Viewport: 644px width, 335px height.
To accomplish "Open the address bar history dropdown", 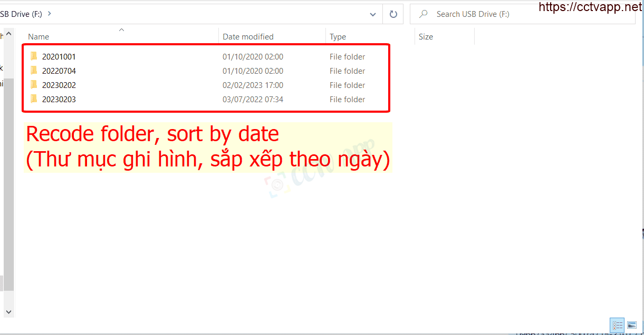I will click(373, 14).
